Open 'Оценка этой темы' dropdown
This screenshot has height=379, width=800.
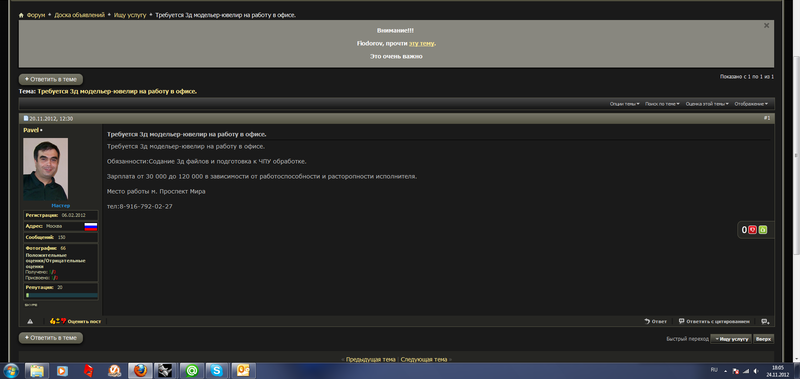coord(707,104)
